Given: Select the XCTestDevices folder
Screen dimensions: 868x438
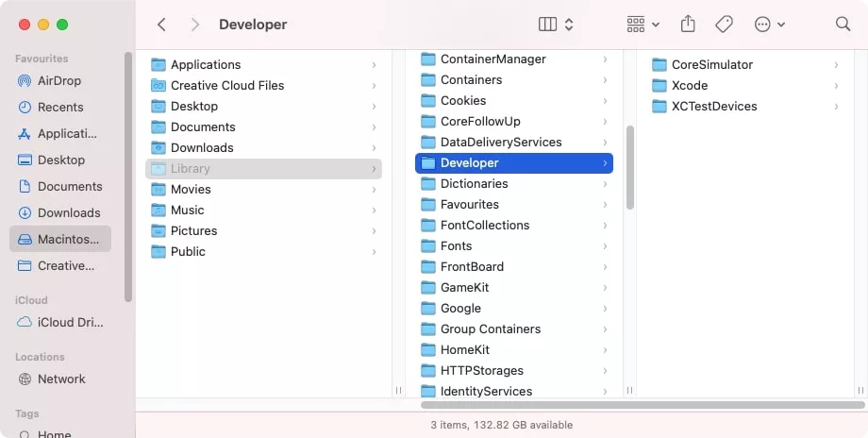Looking at the screenshot, I should [x=713, y=107].
